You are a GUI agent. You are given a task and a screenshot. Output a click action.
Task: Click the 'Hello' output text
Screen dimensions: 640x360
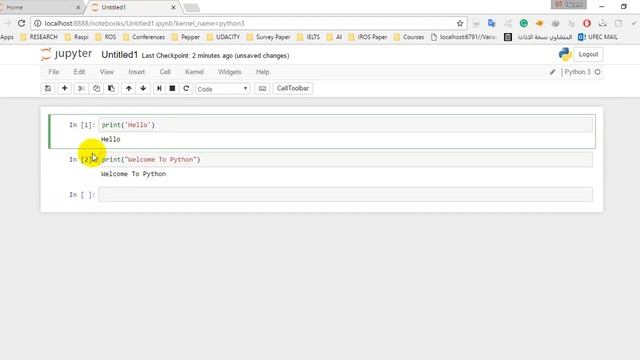point(111,140)
